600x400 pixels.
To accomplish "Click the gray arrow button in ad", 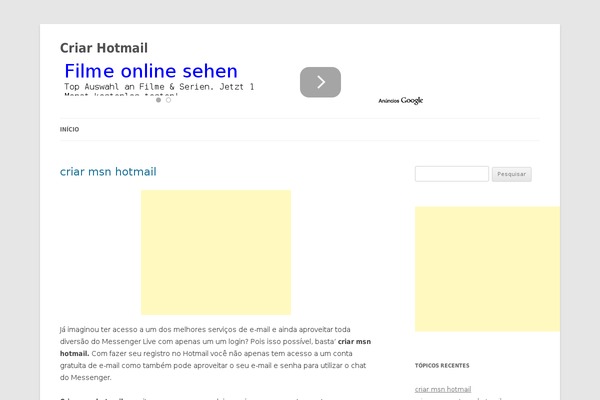I will pos(320,82).
